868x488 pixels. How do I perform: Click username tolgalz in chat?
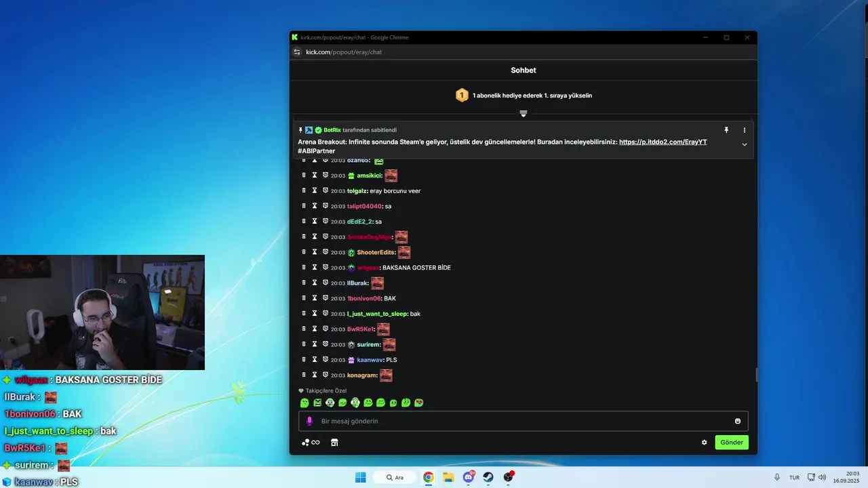coord(356,191)
